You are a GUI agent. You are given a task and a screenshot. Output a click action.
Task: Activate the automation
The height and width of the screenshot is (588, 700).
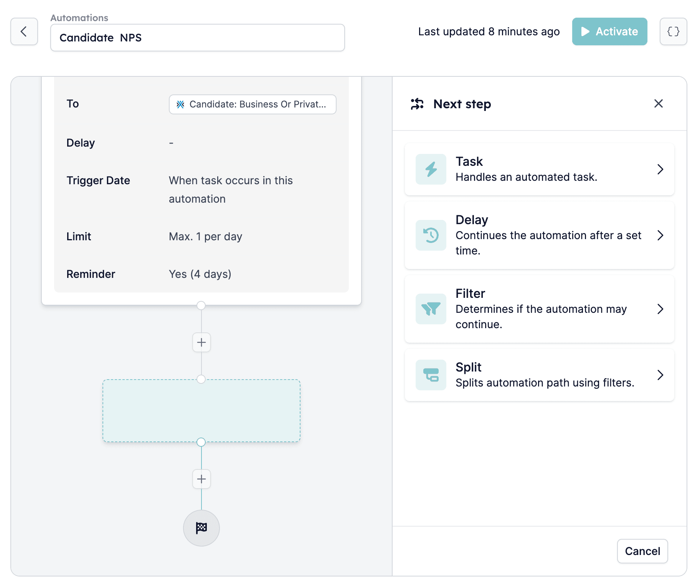click(x=609, y=31)
